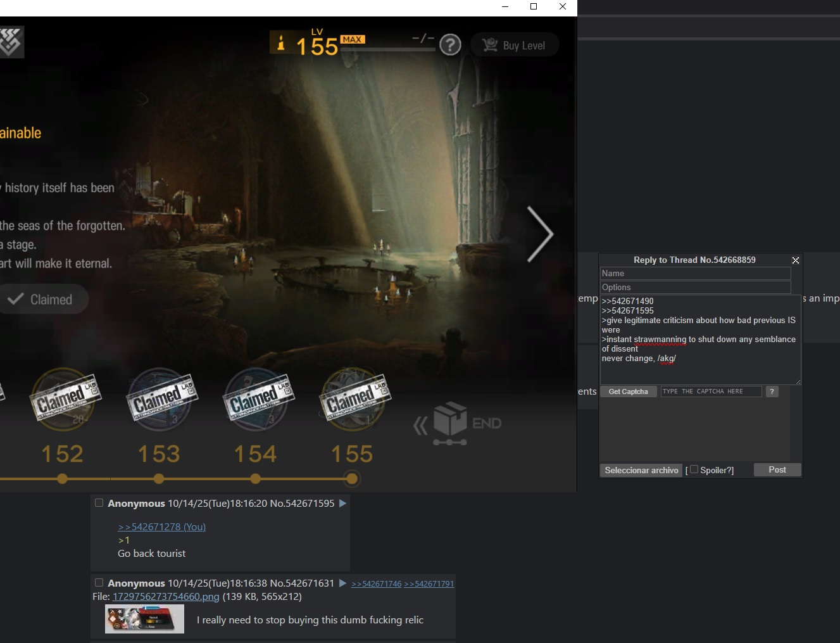Click the captcha help question mark button
Screen dimensions: 840x643
(x=772, y=392)
